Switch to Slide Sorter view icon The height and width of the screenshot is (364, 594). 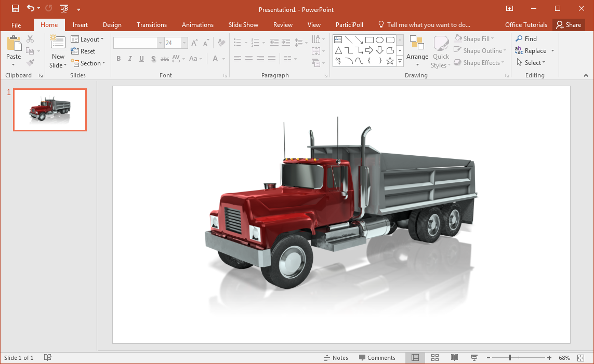(435, 358)
